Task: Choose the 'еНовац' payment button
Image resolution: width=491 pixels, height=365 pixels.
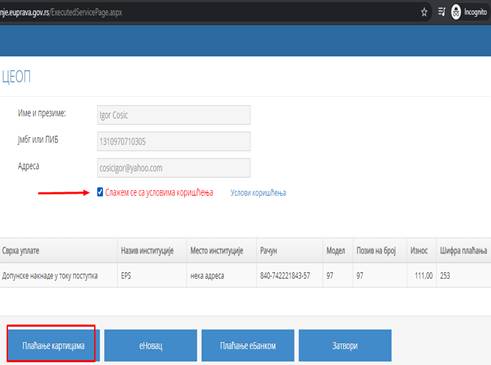Action: coord(150,345)
